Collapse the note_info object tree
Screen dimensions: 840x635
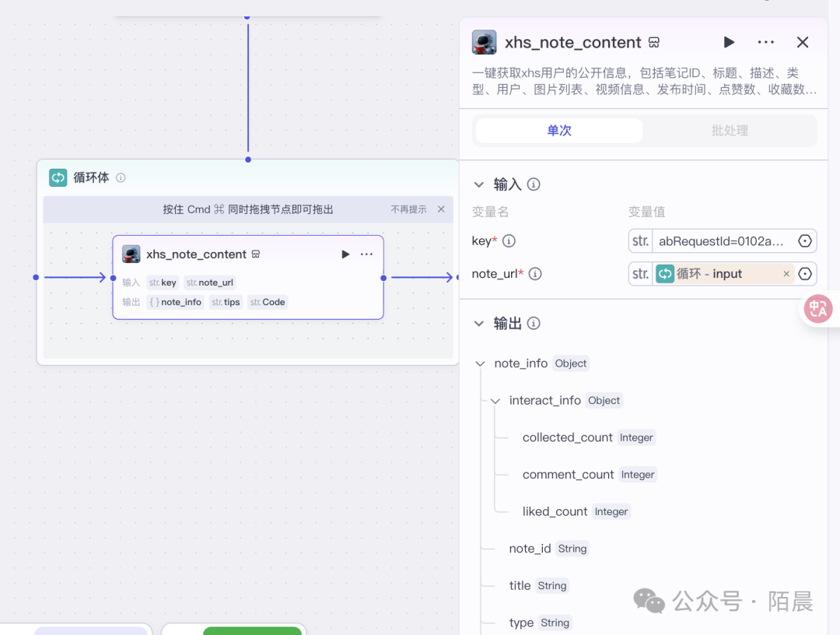pyautogui.click(x=481, y=363)
